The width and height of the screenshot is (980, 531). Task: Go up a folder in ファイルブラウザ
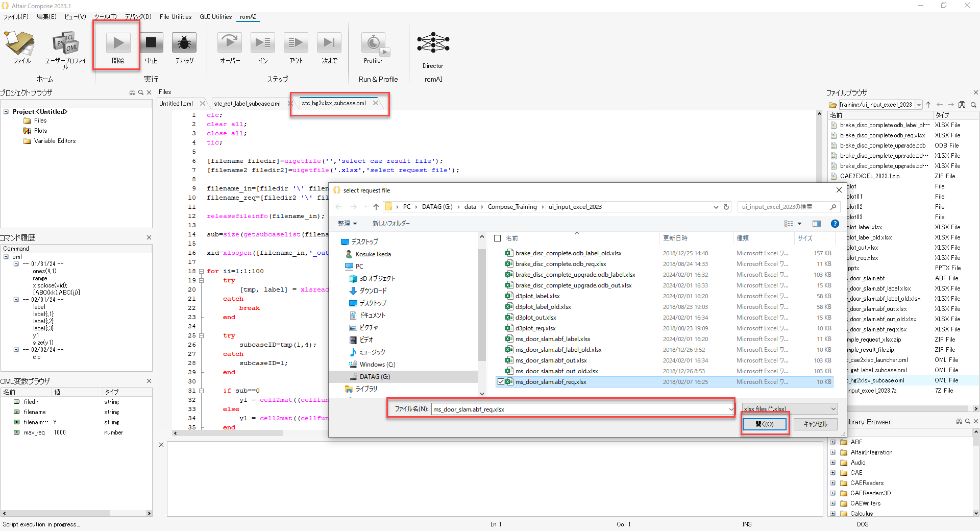coord(928,105)
